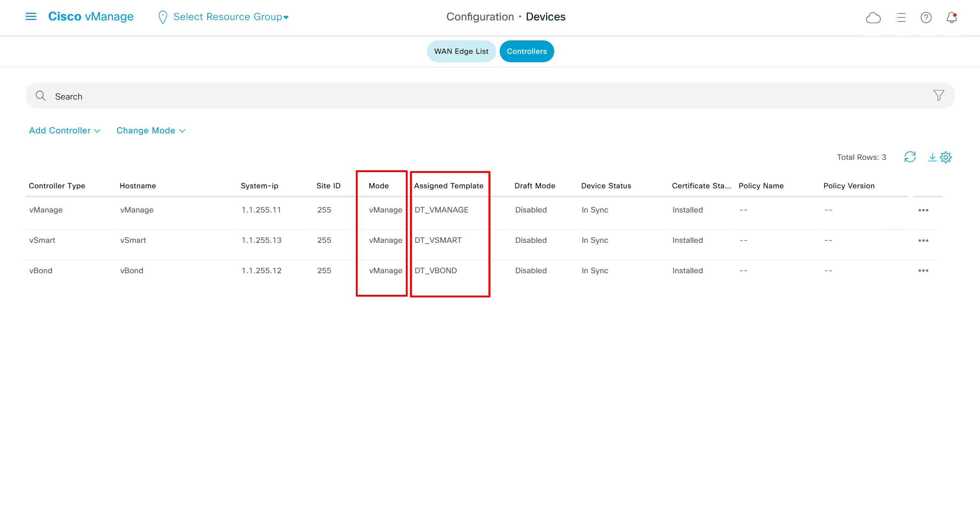Select the Controllers tab

coord(526,51)
